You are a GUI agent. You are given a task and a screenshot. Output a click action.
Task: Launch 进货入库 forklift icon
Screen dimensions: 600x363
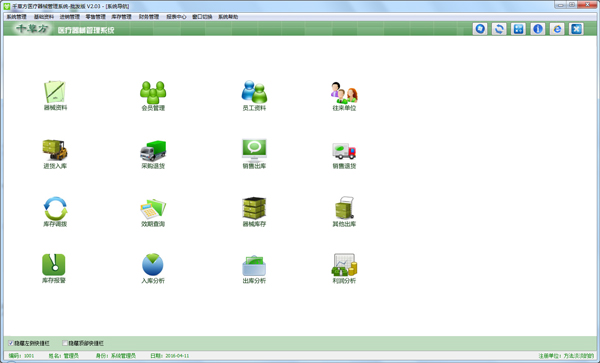[55, 150]
